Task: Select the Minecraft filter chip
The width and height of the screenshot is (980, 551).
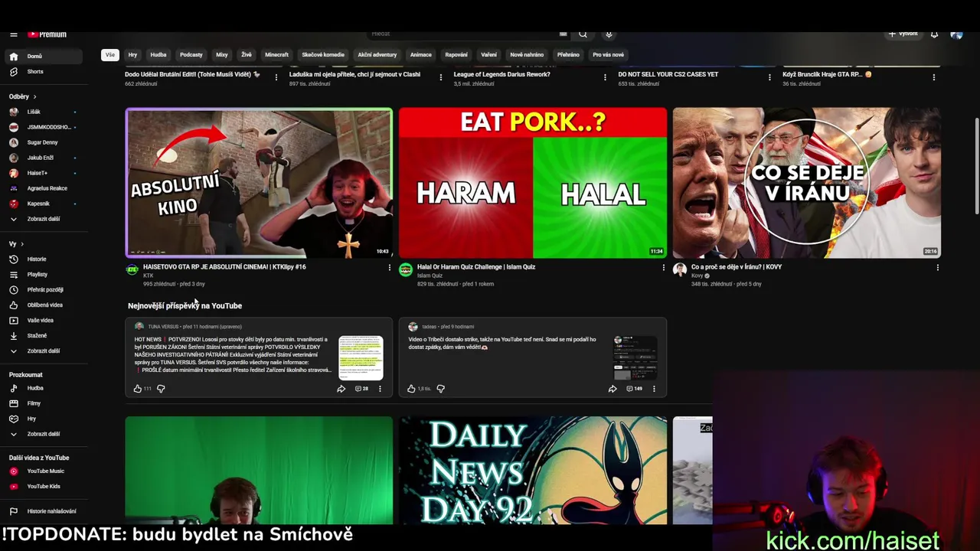Action: click(x=276, y=55)
